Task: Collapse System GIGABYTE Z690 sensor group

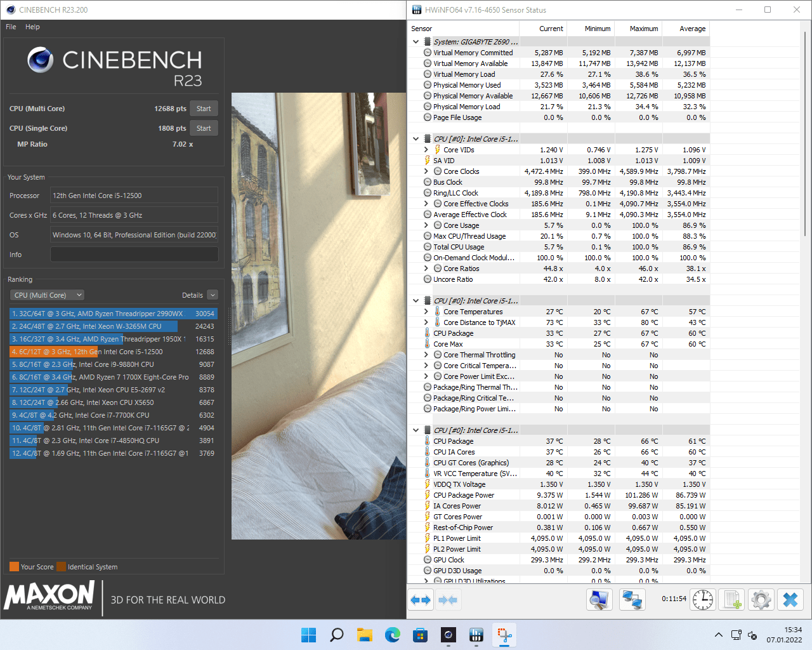Action: click(416, 42)
